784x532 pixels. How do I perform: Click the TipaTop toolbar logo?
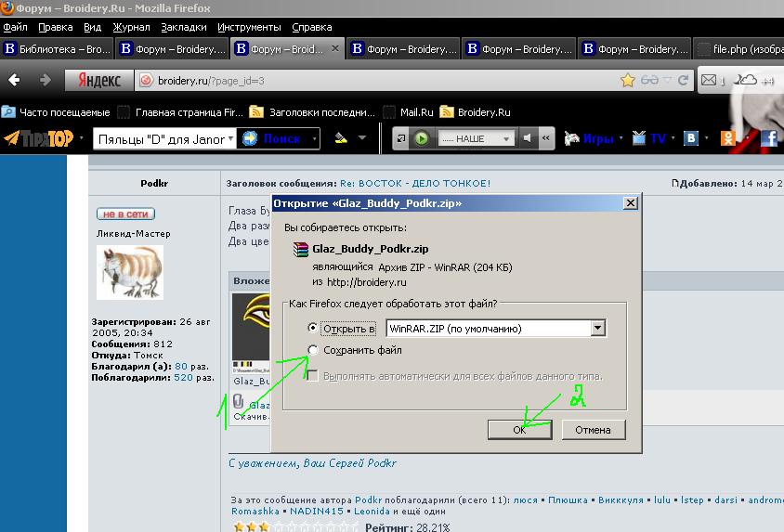click(x=38, y=138)
